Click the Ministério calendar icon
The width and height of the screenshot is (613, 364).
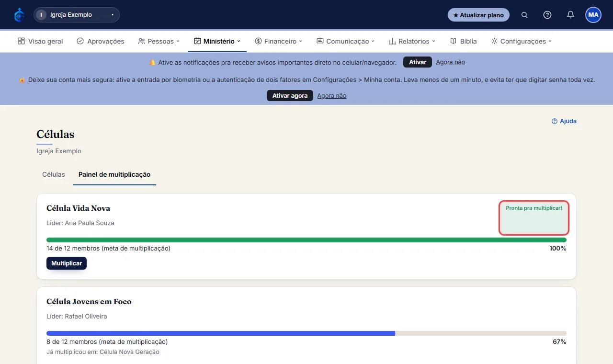(197, 41)
